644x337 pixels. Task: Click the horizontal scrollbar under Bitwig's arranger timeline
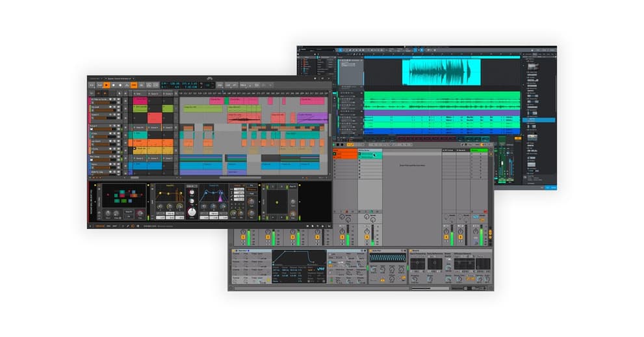click(x=240, y=178)
